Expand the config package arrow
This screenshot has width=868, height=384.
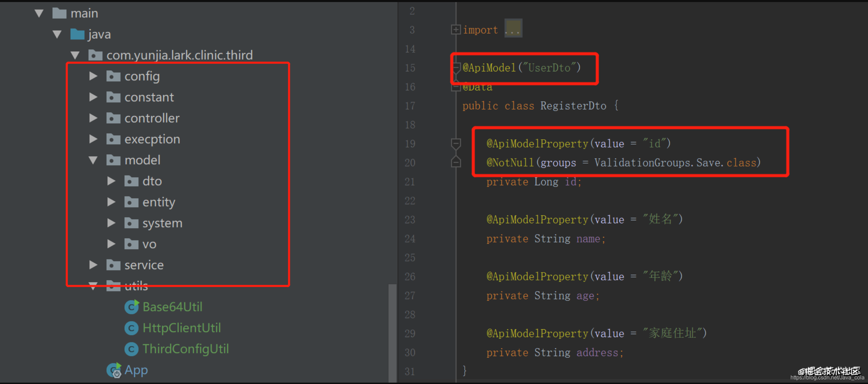pyautogui.click(x=93, y=76)
